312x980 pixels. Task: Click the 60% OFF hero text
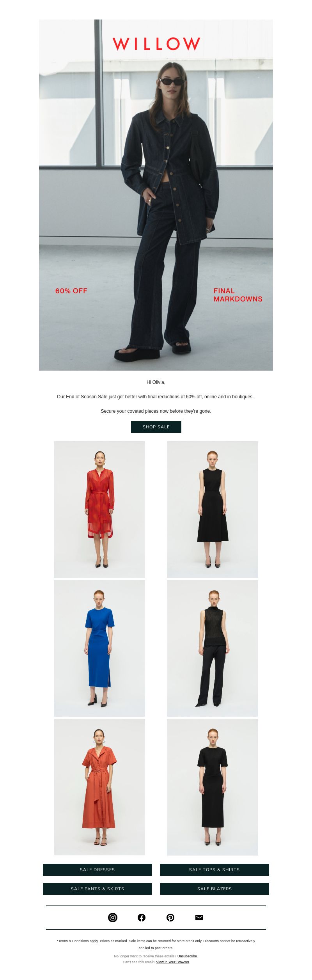pos(71,291)
